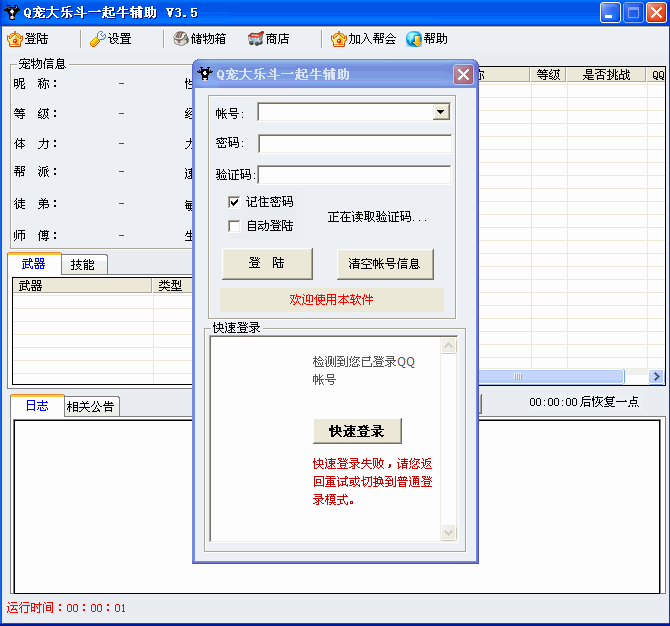
Task: Click the 等 级 label in 宠物信息
Action: 35,113
